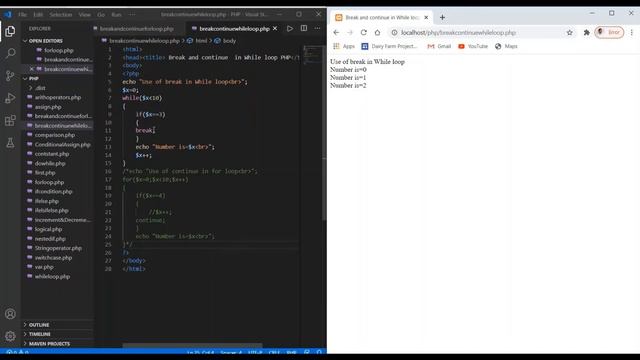
Task: Switch to breakandcontinueforloop.php tab
Action: click(x=137, y=29)
